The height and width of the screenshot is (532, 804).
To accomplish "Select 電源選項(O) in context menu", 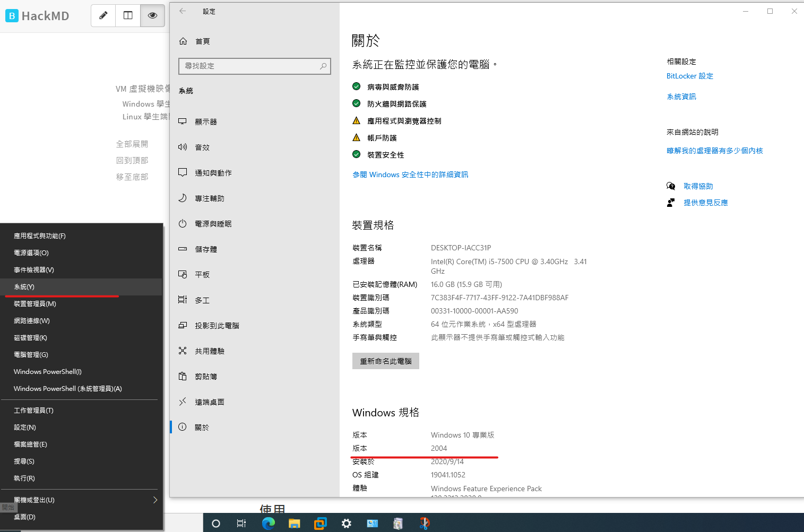I will (81, 253).
